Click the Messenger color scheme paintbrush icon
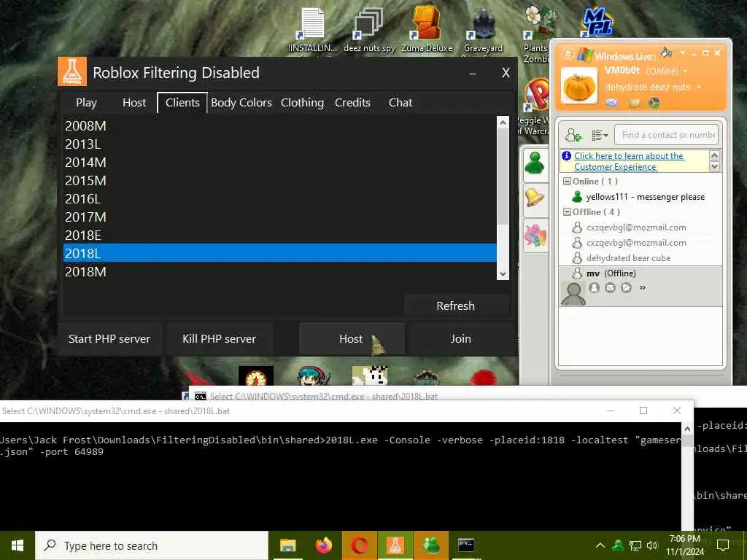This screenshot has width=747, height=560. 667,52
